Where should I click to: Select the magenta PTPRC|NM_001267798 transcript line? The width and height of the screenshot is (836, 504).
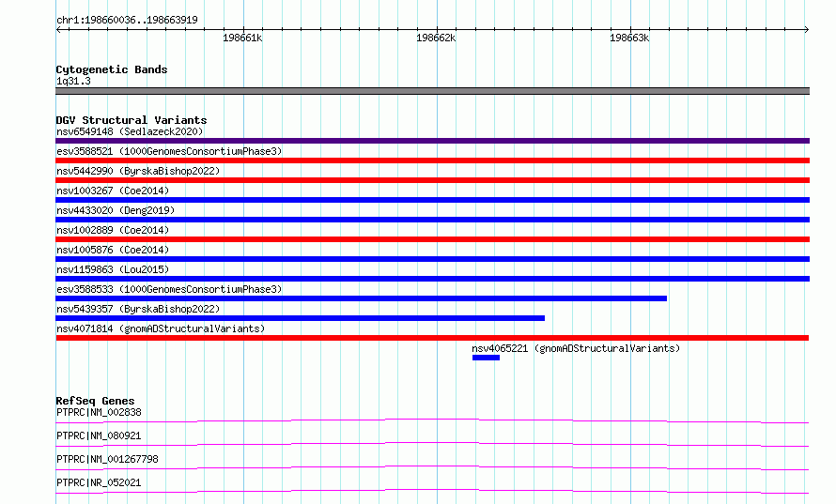pos(432,467)
